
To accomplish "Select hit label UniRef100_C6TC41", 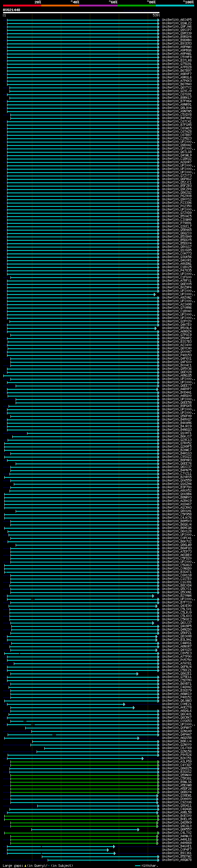I will pyautogui.click(x=176, y=121).
